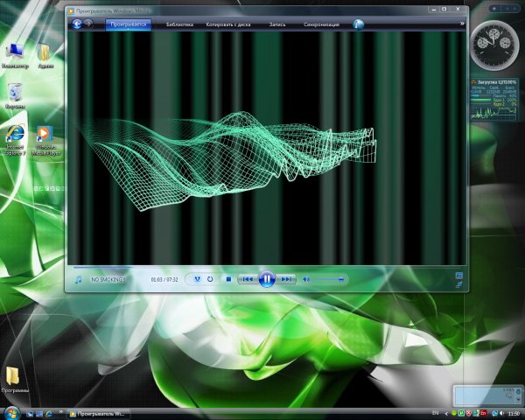Pause playback with the center play/pause button
Image resolution: width=525 pixels, height=420 pixels.
(x=267, y=279)
